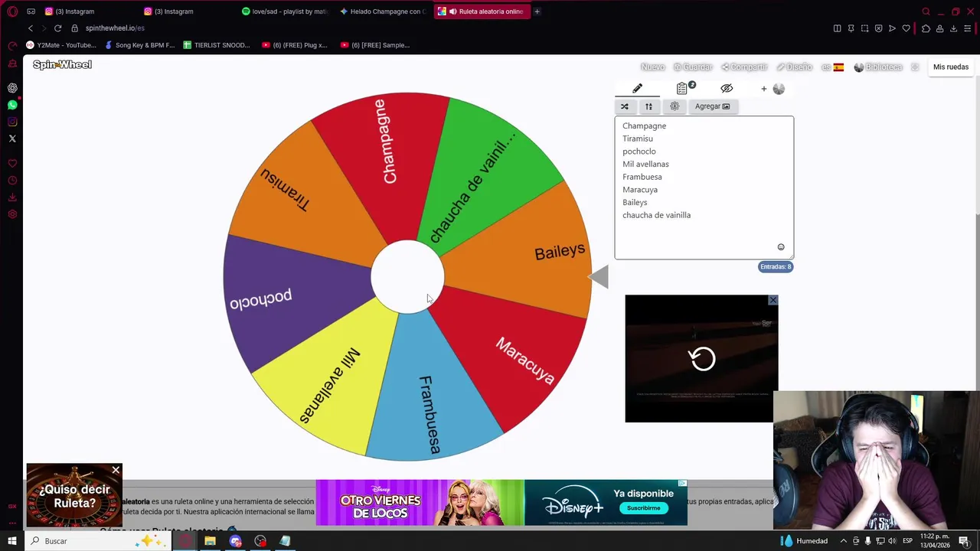Open history clock in sidebar

click(12, 181)
